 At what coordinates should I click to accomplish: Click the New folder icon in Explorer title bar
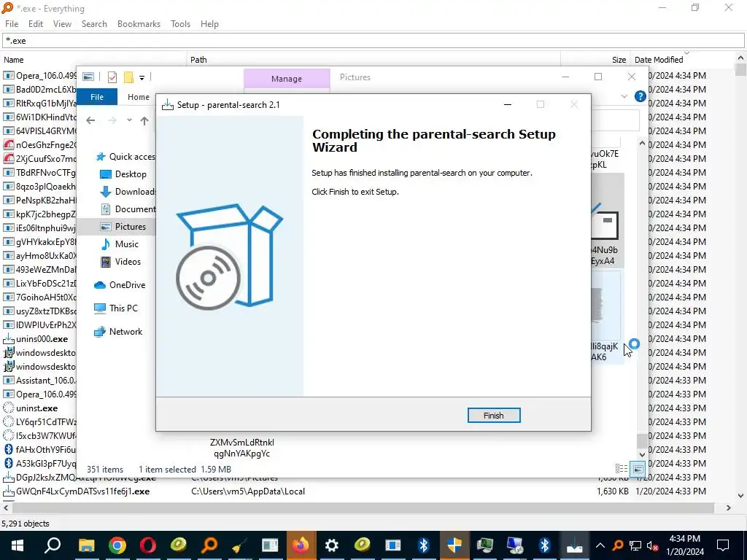click(x=128, y=77)
